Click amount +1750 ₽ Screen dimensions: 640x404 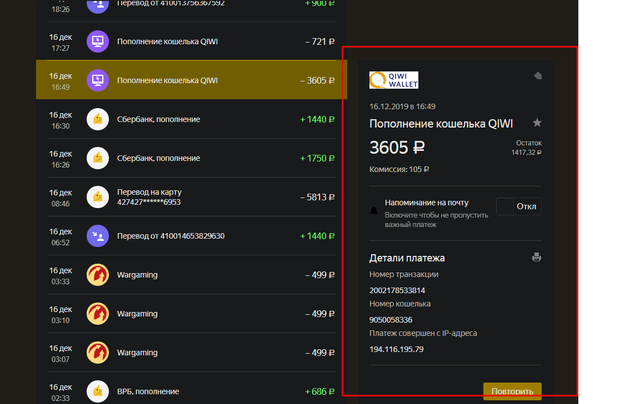tap(318, 158)
